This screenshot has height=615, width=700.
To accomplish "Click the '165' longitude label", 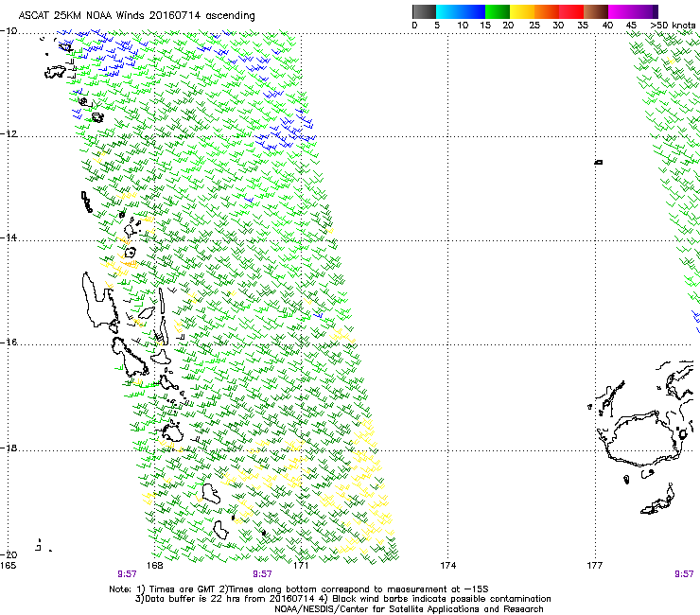I will coord(8,566).
